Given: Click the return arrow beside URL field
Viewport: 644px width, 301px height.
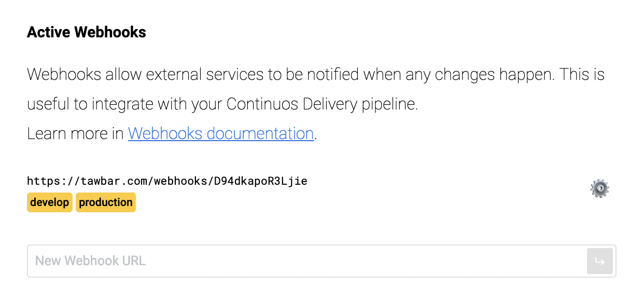Looking at the screenshot, I should (599, 261).
